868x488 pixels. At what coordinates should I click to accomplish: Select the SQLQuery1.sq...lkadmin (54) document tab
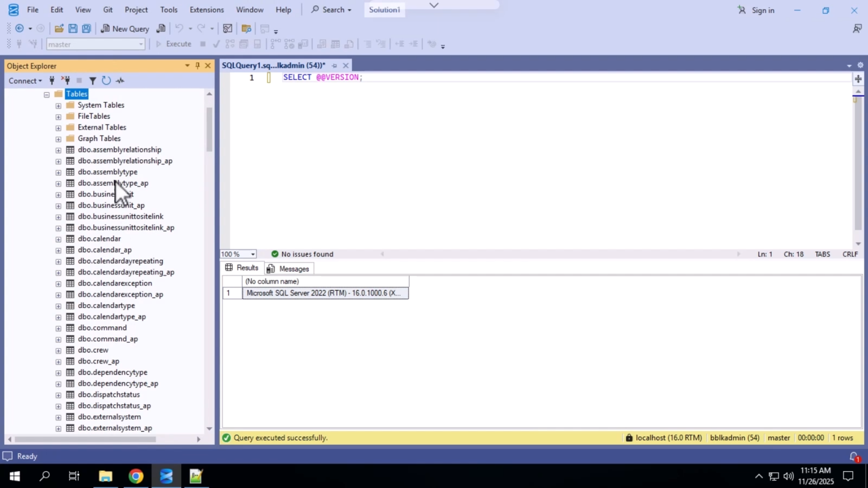click(x=274, y=66)
